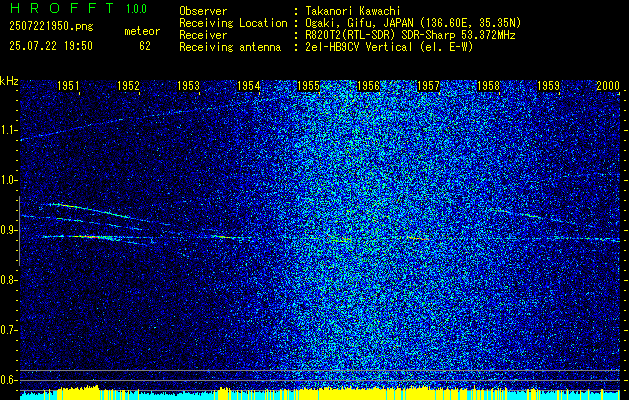
Task: Click the Receiver field label
Action: 203,35
